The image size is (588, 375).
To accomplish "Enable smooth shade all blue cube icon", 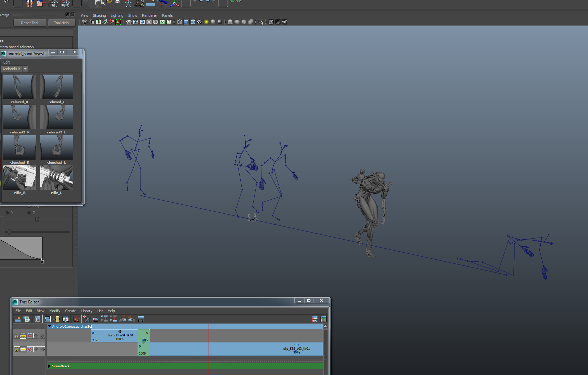I will pyautogui.click(x=186, y=22).
